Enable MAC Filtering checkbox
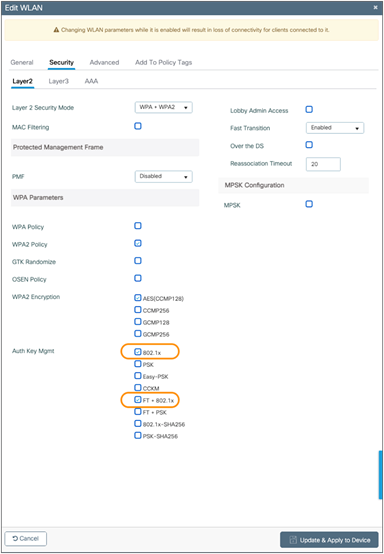384x554 pixels. tap(138, 126)
